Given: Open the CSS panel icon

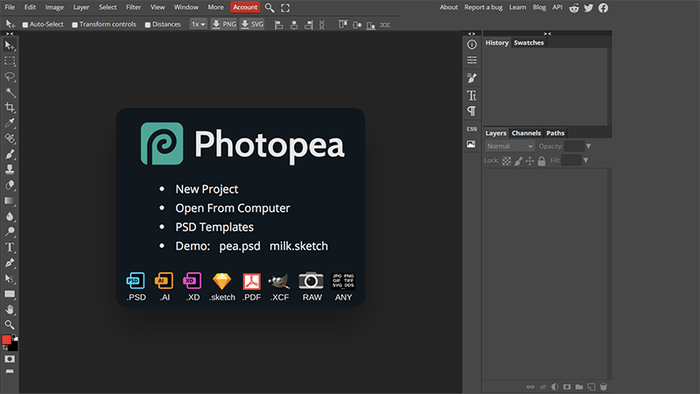Looking at the screenshot, I should (472, 129).
